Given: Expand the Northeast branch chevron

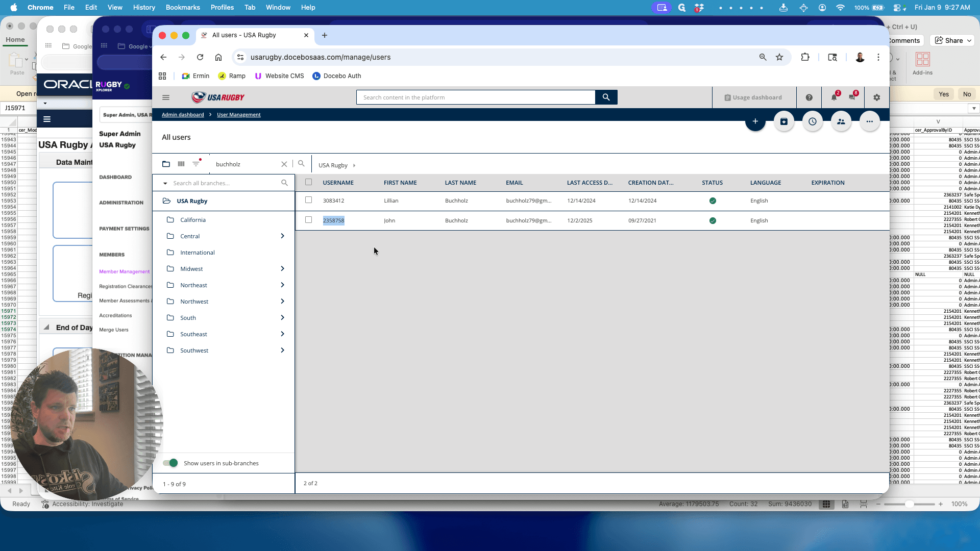Looking at the screenshot, I should 282,285.
